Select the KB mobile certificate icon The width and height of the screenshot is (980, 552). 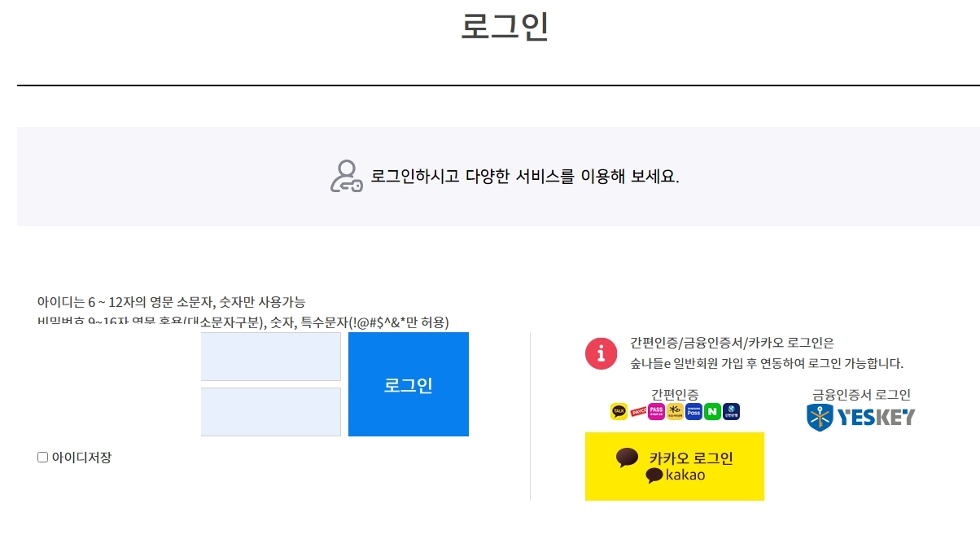(674, 412)
